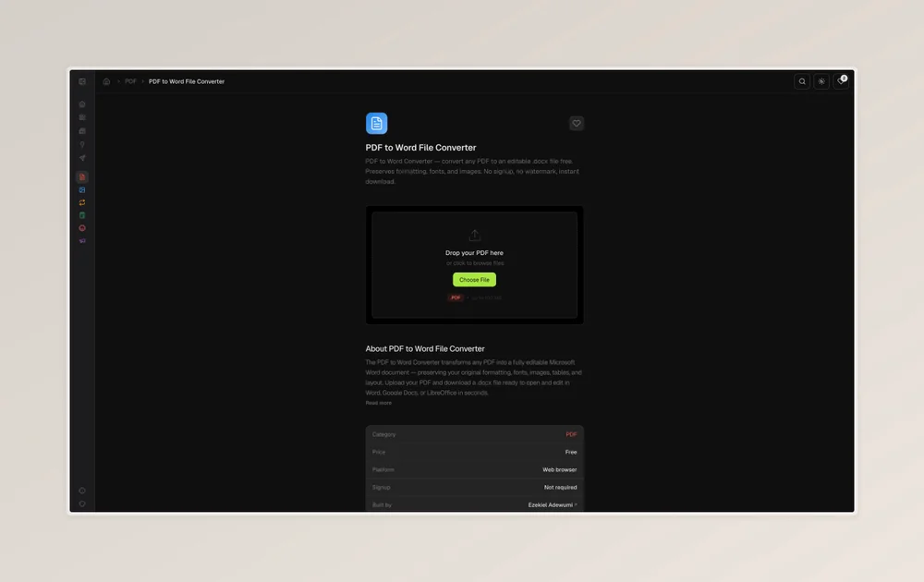The image size is (924, 582).
Task: Collapse the sidebar using the panel toggle icon
Action: pos(82,81)
